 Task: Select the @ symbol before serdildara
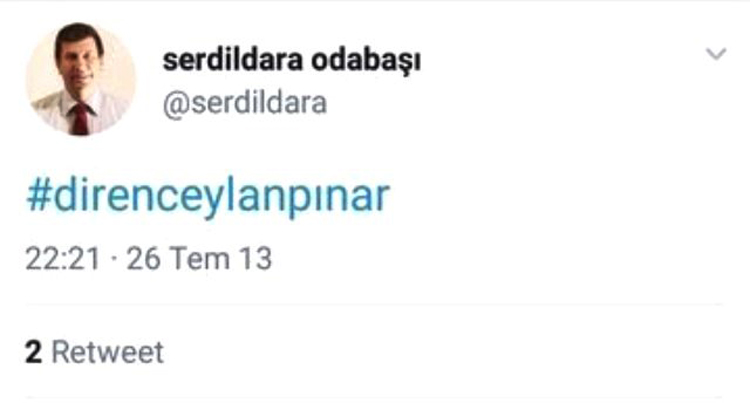point(176,104)
